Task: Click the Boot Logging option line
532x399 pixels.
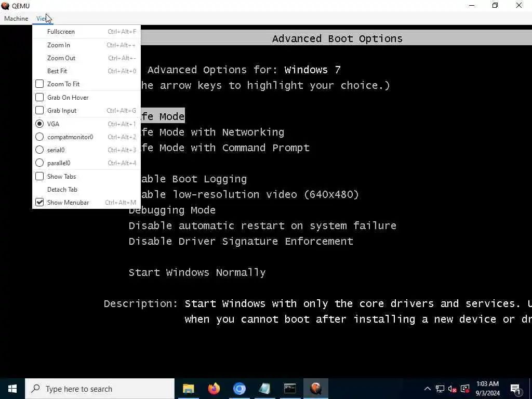Action: [x=194, y=179]
